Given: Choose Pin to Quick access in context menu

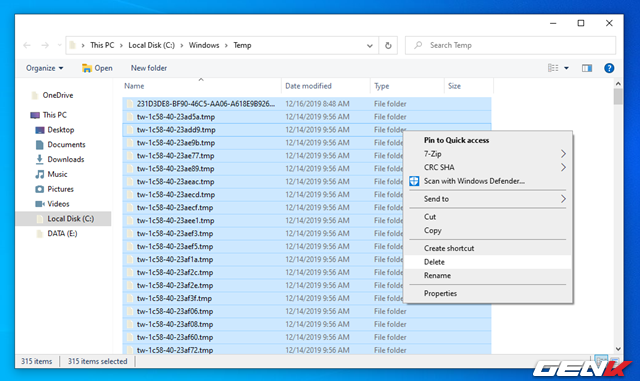Looking at the screenshot, I should click(488, 140).
